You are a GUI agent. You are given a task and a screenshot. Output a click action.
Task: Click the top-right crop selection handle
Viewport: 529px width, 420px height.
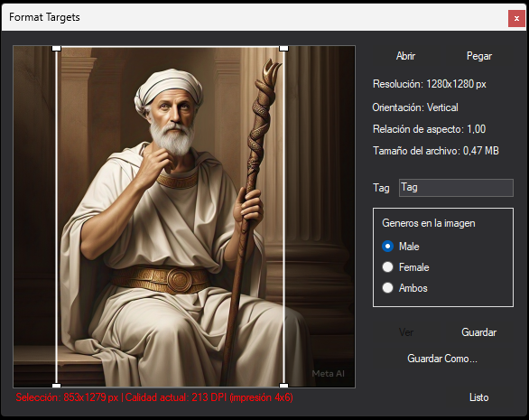point(284,49)
